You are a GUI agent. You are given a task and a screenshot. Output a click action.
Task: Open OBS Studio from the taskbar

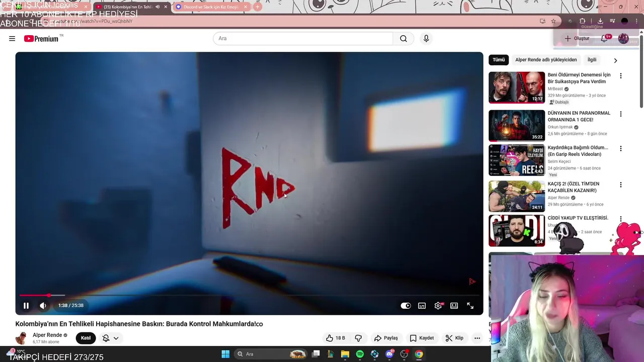[x=404, y=354]
